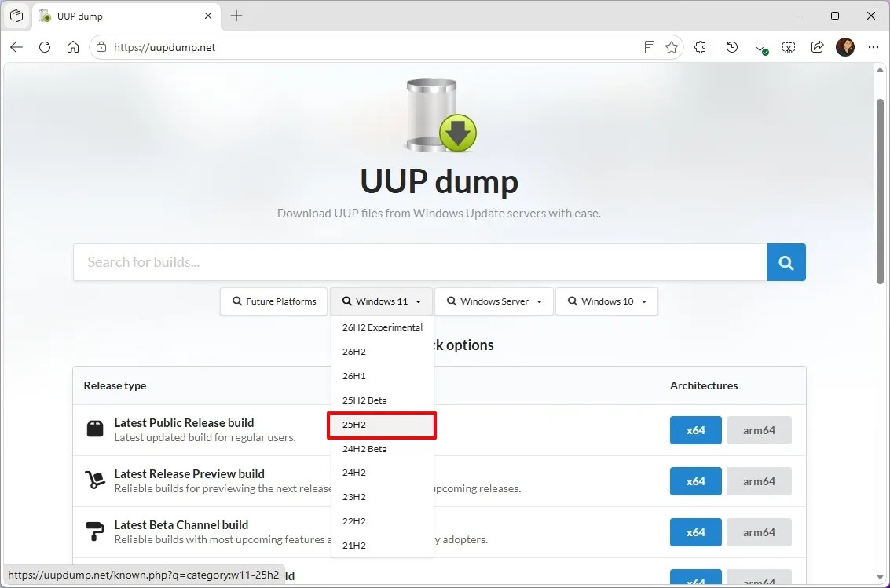Viewport: 890px width, 588px height.
Task: Click the Architectures column header
Action: [704, 385]
